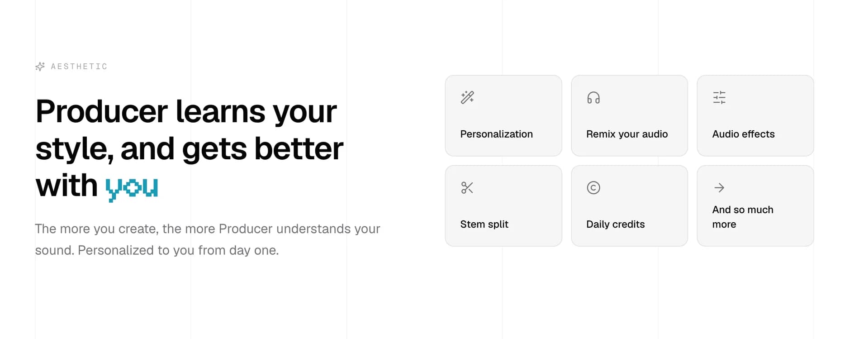Screen dimensions: 868x339
Task: Click the sparkle icon beside AESTHETIC
Action: pyautogui.click(x=40, y=66)
